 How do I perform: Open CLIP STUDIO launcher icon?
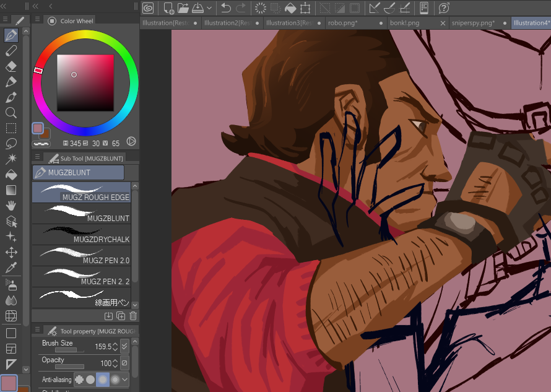click(x=148, y=7)
